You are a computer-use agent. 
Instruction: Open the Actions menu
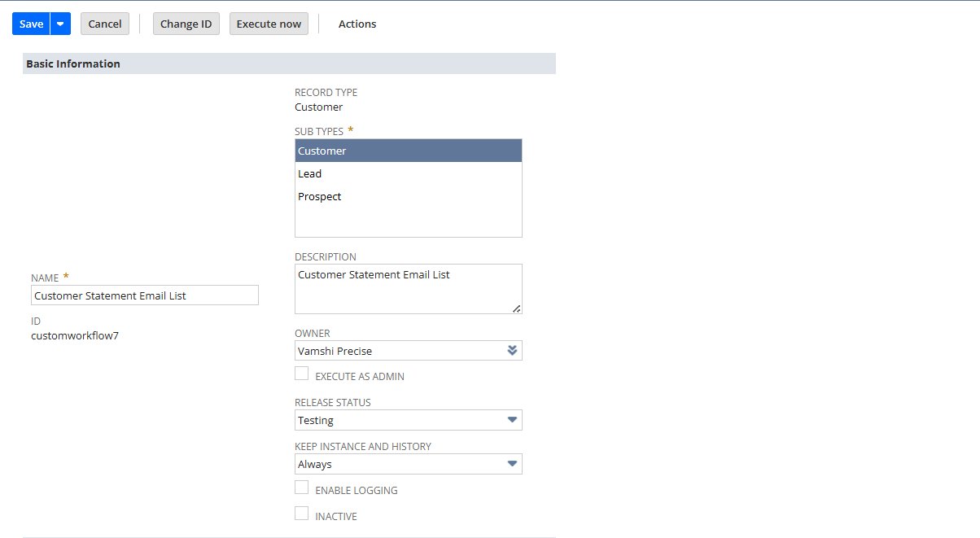357,24
